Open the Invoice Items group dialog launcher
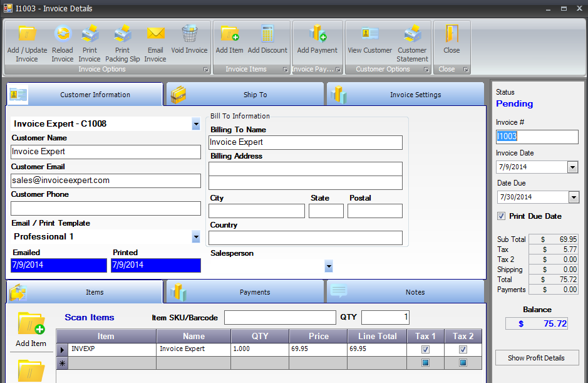 click(286, 70)
